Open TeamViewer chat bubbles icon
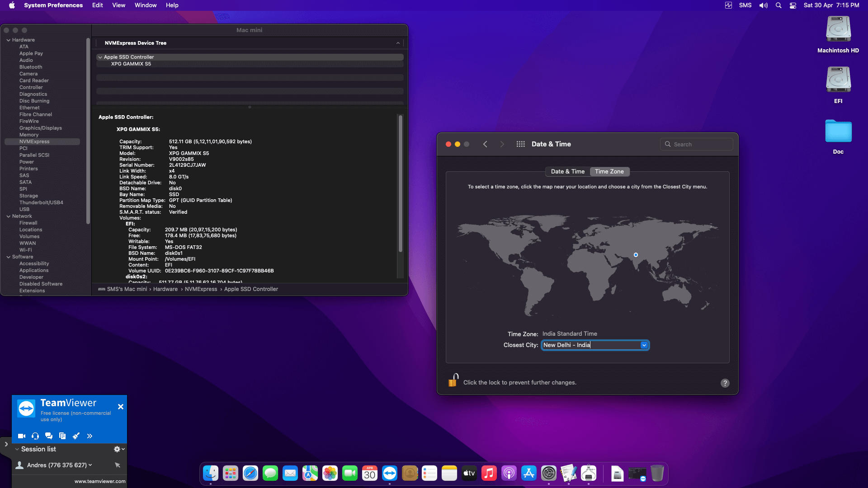868x488 pixels. click(x=49, y=436)
